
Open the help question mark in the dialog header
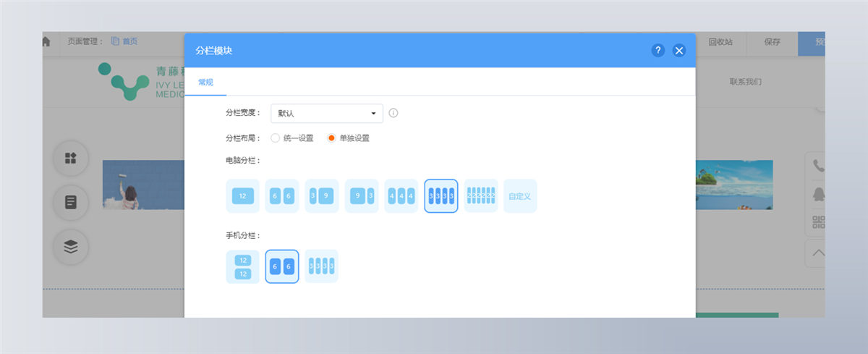(x=658, y=50)
